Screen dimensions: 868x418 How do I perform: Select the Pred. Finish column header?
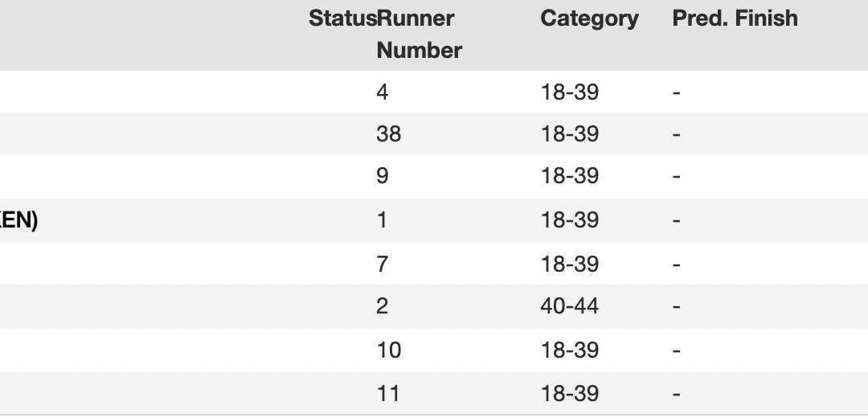click(735, 18)
